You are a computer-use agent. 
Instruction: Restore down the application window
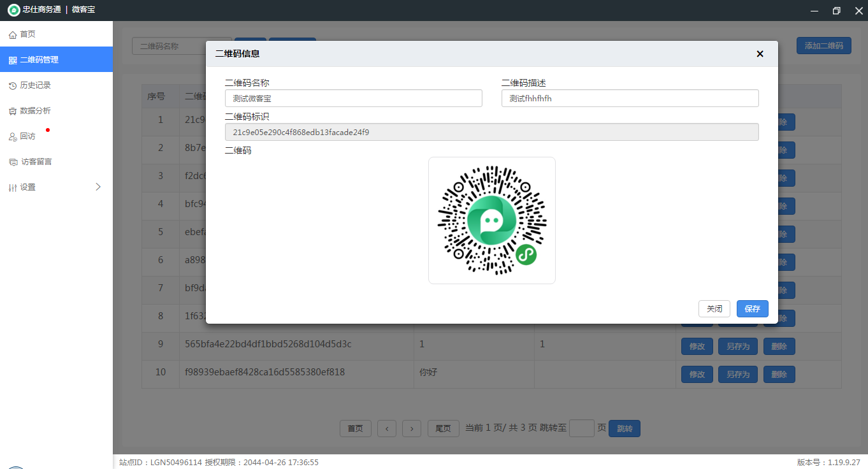pos(836,10)
